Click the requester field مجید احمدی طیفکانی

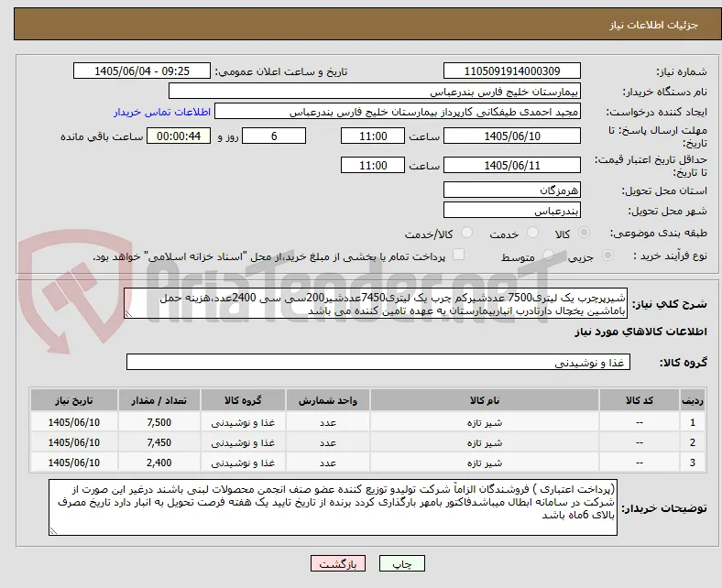(398, 112)
